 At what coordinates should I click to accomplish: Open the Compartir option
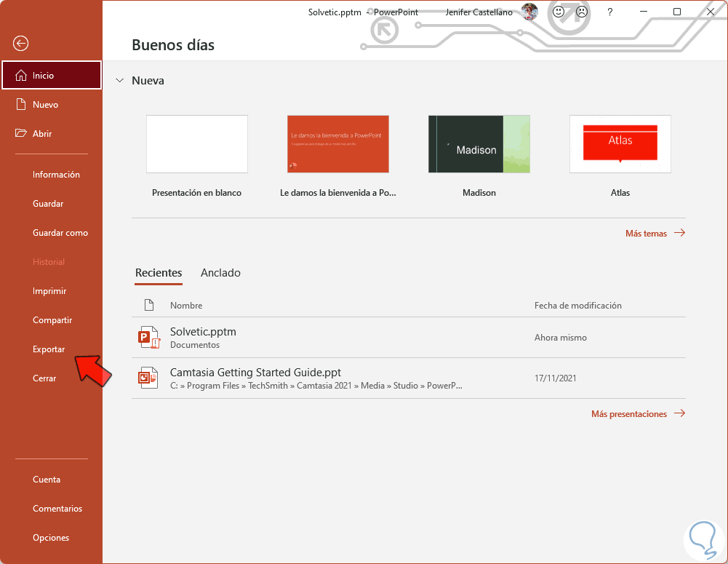pyautogui.click(x=52, y=320)
